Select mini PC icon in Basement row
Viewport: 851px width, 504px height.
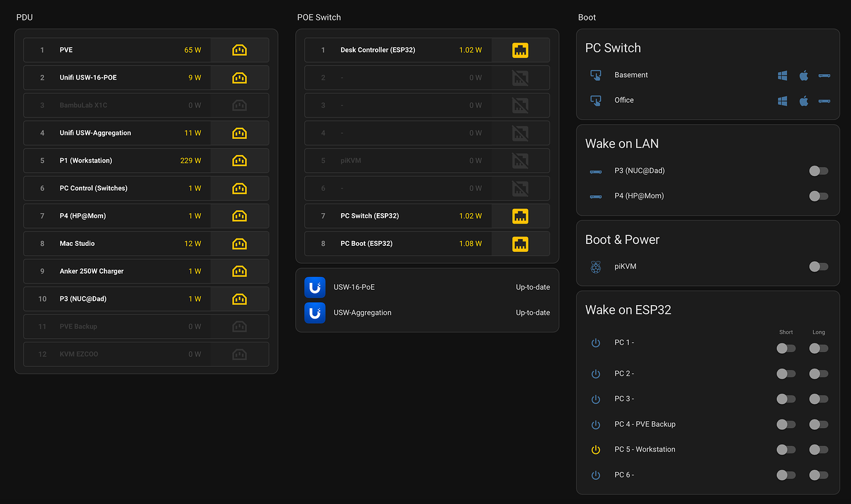click(x=824, y=75)
